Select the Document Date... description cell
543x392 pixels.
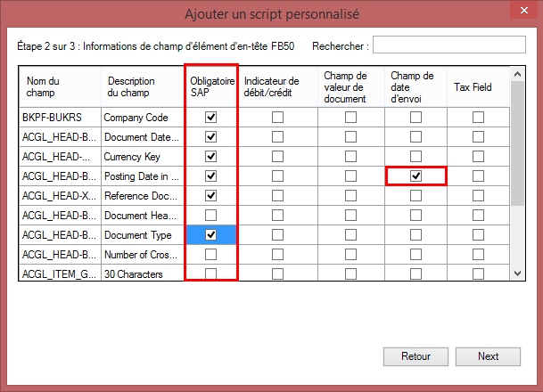tap(143, 137)
